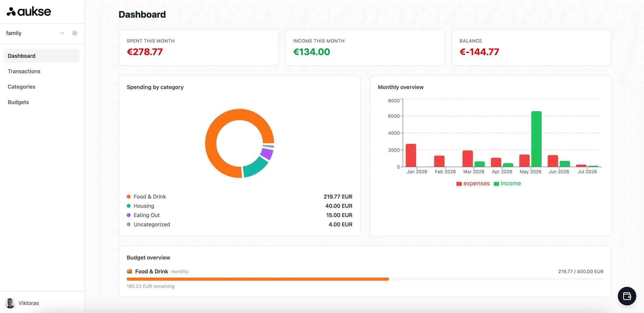Viewport: 644px width, 313px height.
Task: Click the Food & Drink burger icon
Action: (x=129, y=271)
